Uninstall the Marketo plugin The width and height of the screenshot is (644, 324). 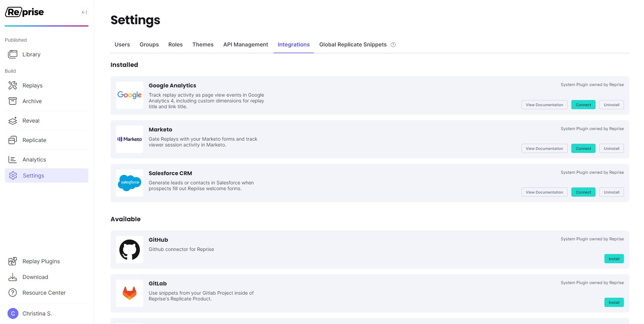click(612, 149)
